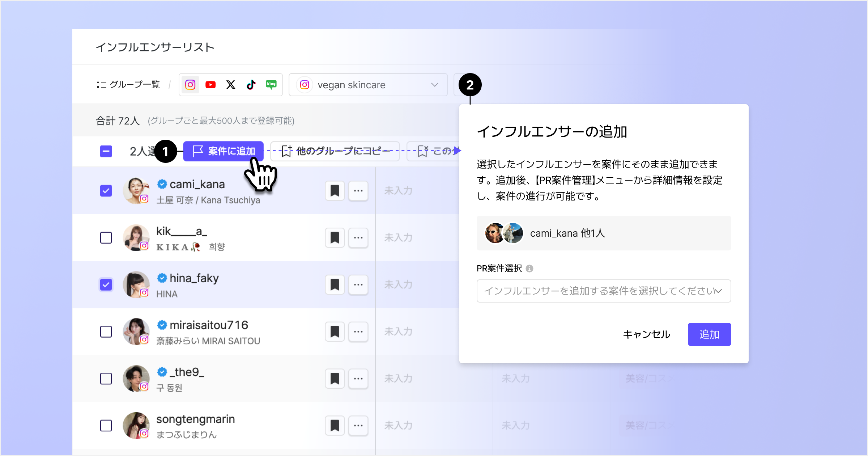Select the Instagram platform icon filter
Screen dimensions: 868x456
(x=190, y=85)
